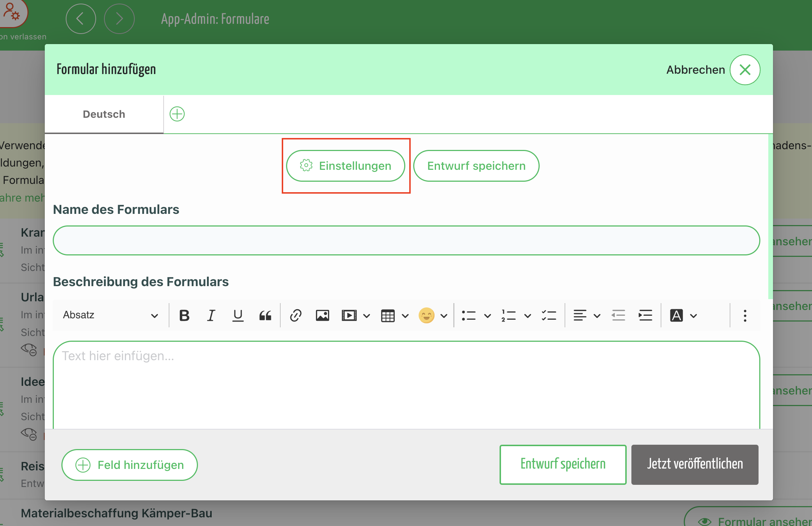
Task: Insert a bulleted list
Action: (468, 315)
